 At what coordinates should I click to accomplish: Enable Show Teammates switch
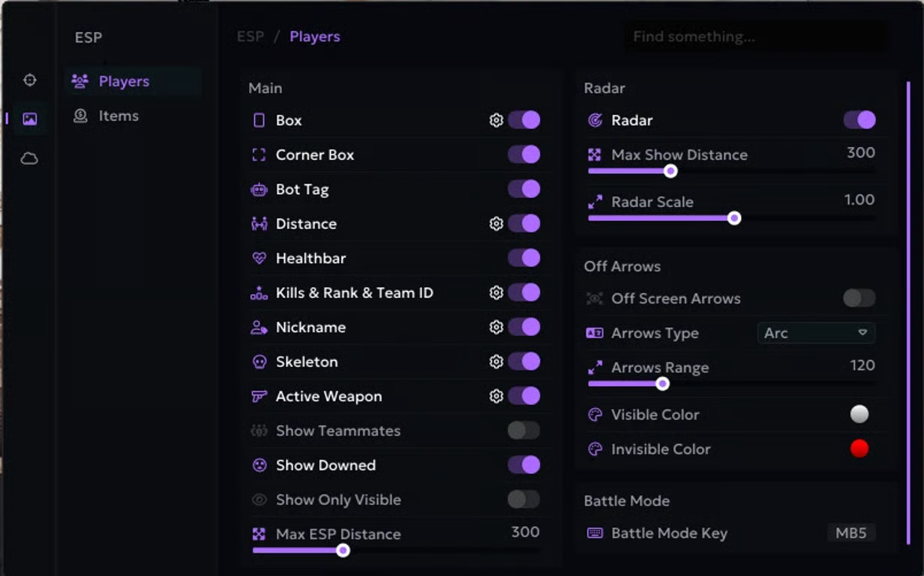coord(523,430)
